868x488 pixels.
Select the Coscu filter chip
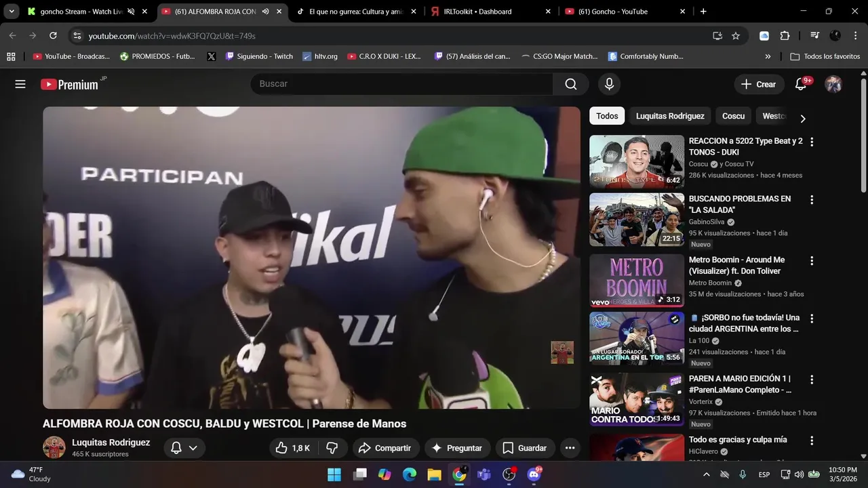coord(733,116)
